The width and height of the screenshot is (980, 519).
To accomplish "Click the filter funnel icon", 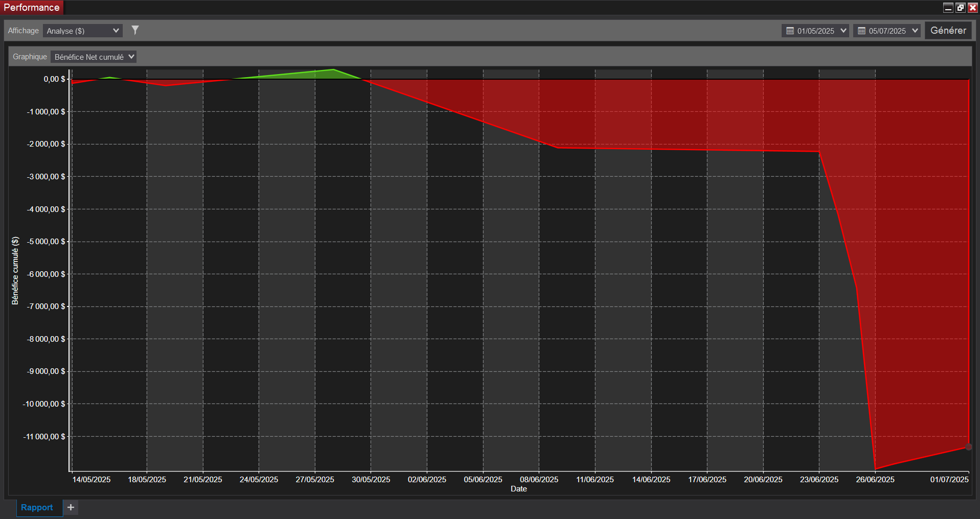I will point(135,30).
